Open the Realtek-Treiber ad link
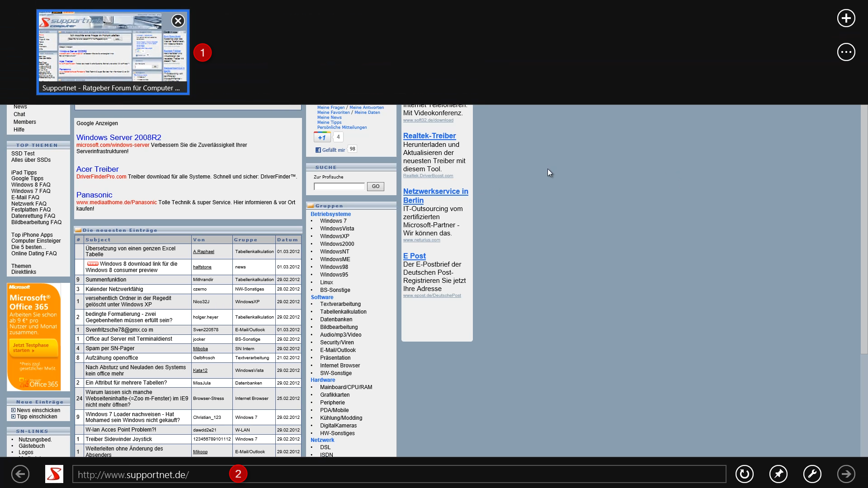The image size is (868, 488). [x=429, y=136]
